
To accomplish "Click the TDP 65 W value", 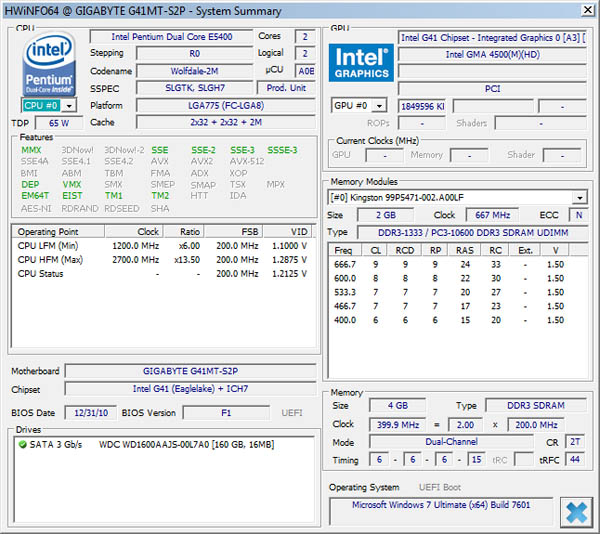I will coord(59,123).
